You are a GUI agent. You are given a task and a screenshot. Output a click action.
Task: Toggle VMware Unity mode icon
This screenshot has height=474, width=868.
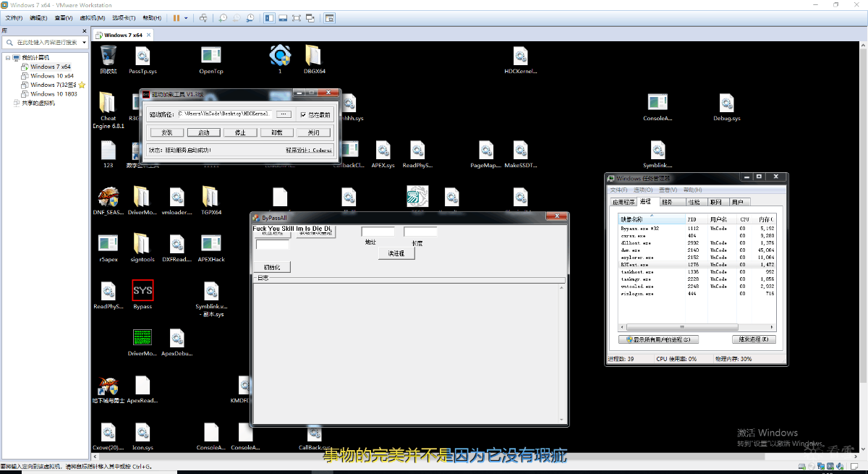310,17
